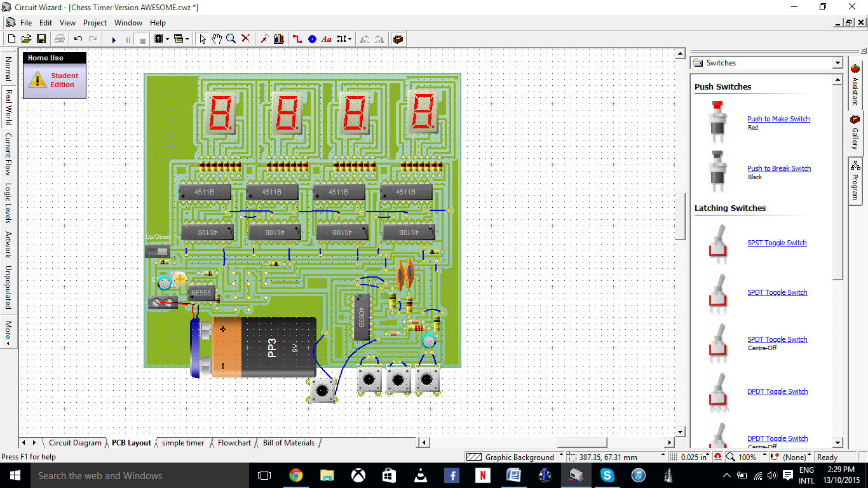Click the Push to Break Switch link
The image size is (868, 488).
(779, 168)
